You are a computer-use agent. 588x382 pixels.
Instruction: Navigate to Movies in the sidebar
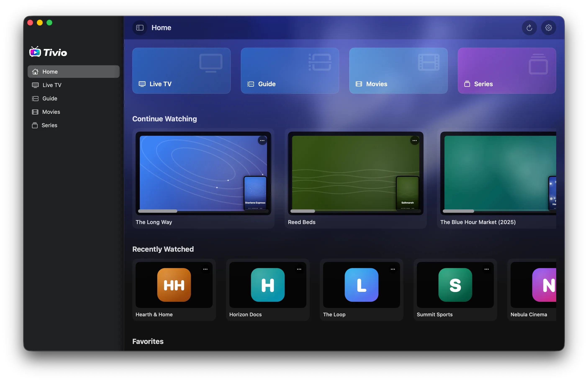coord(74,112)
